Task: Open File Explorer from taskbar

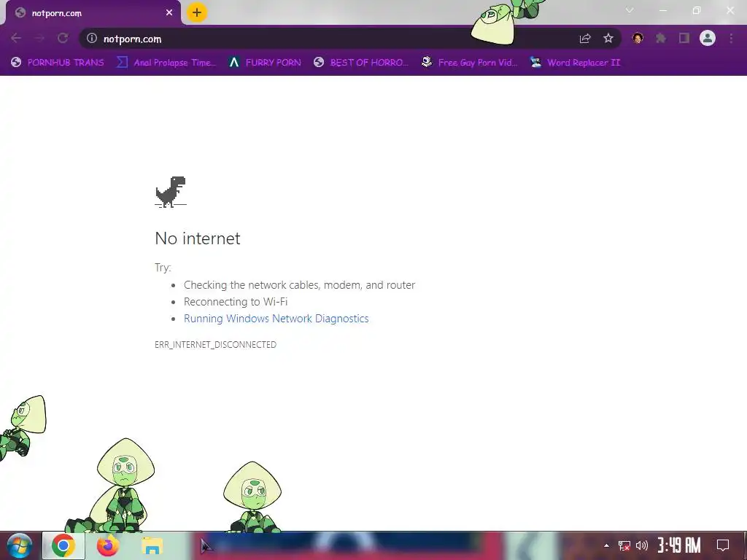Action: (152, 545)
